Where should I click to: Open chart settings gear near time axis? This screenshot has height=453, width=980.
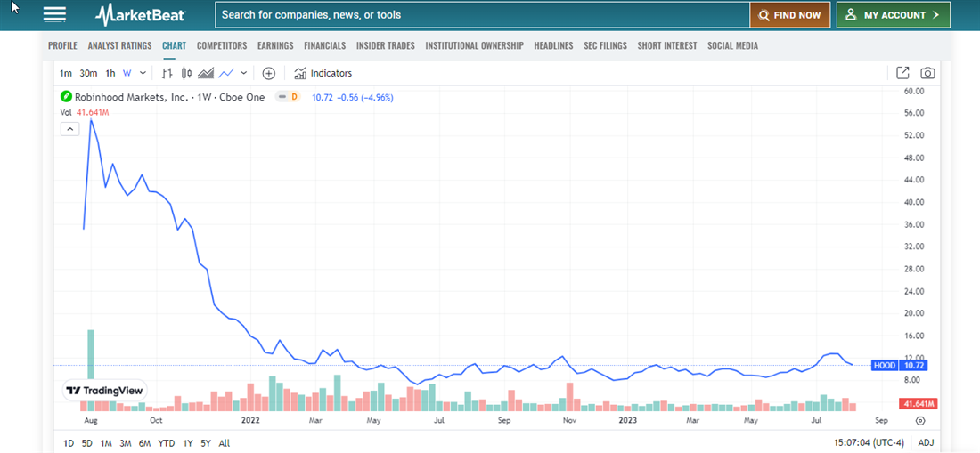click(920, 421)
